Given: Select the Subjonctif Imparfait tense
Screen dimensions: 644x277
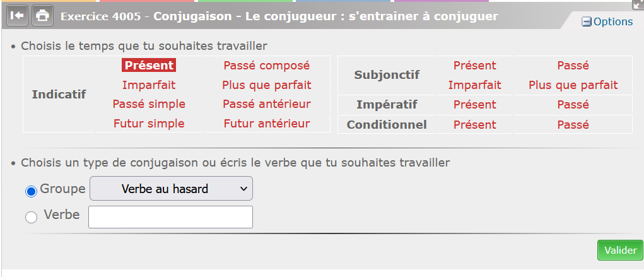Looking at the screenshot, I should (x=475, y=85).
